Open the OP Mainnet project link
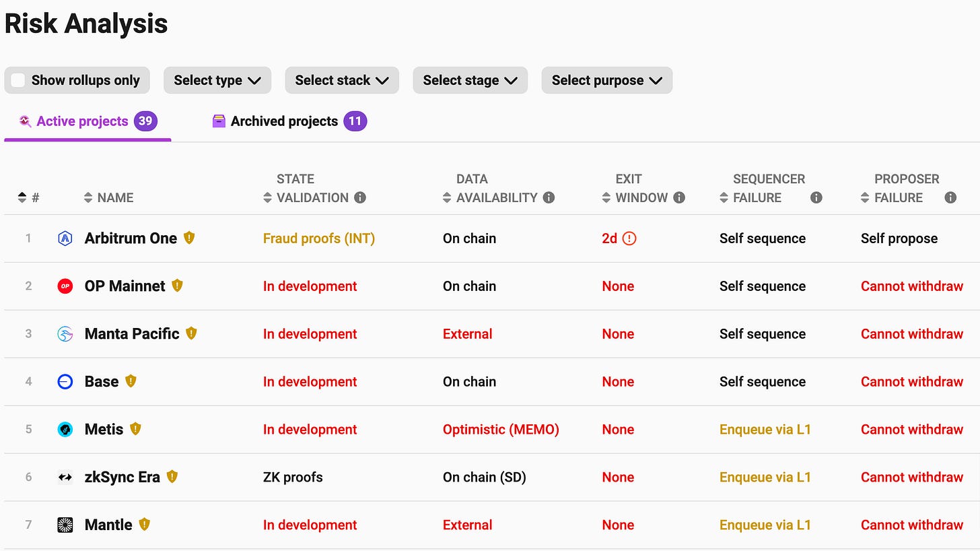980x551 pixels. click(x=125, y=286)
